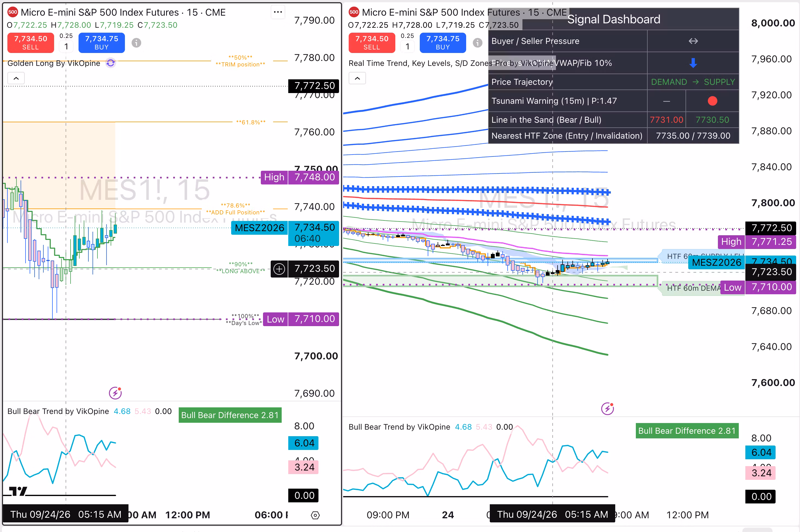Select Golden Long By VikOpine indicator title
Screen dimensions: 800x532
(x=54, y=63)
